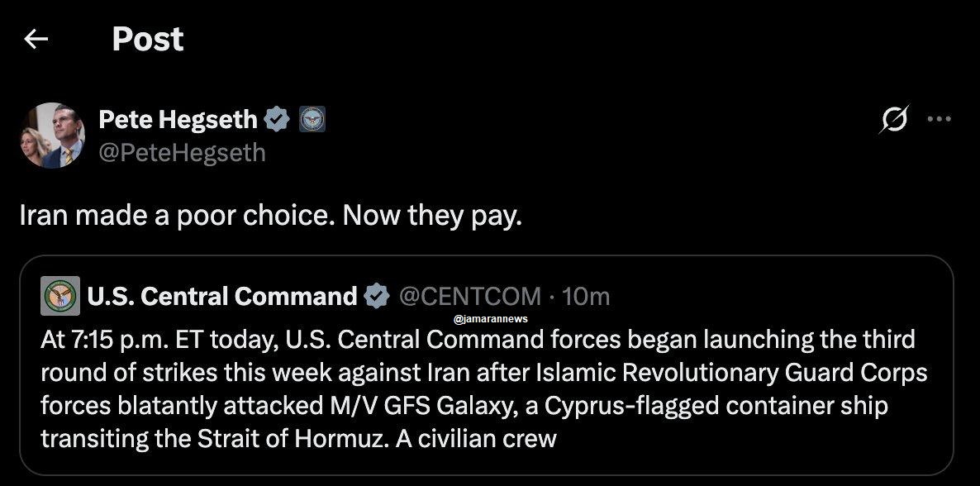The height and width of the screenshot is (486, 980).
Task: Click the Grok slashed-circle icon
Action: [x=894, y=119]
